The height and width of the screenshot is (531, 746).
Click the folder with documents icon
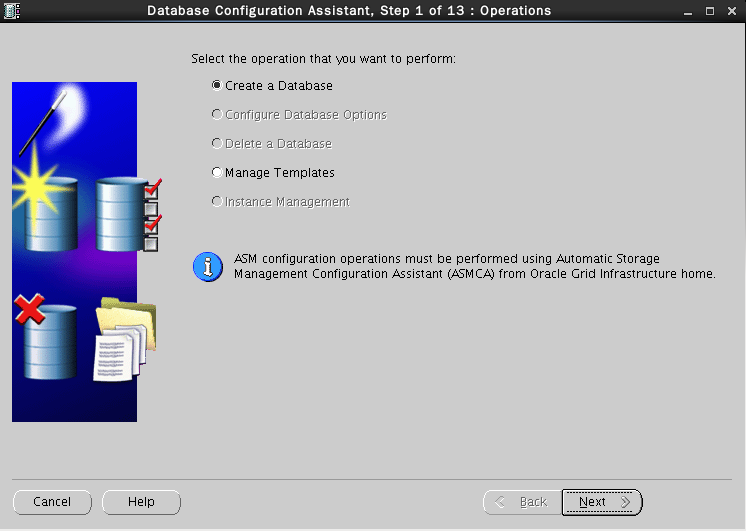point(124,341)
